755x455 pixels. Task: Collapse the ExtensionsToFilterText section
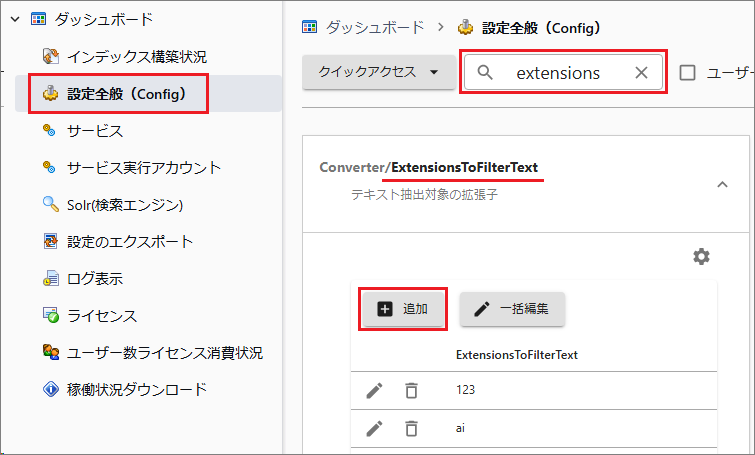point(722,184)
